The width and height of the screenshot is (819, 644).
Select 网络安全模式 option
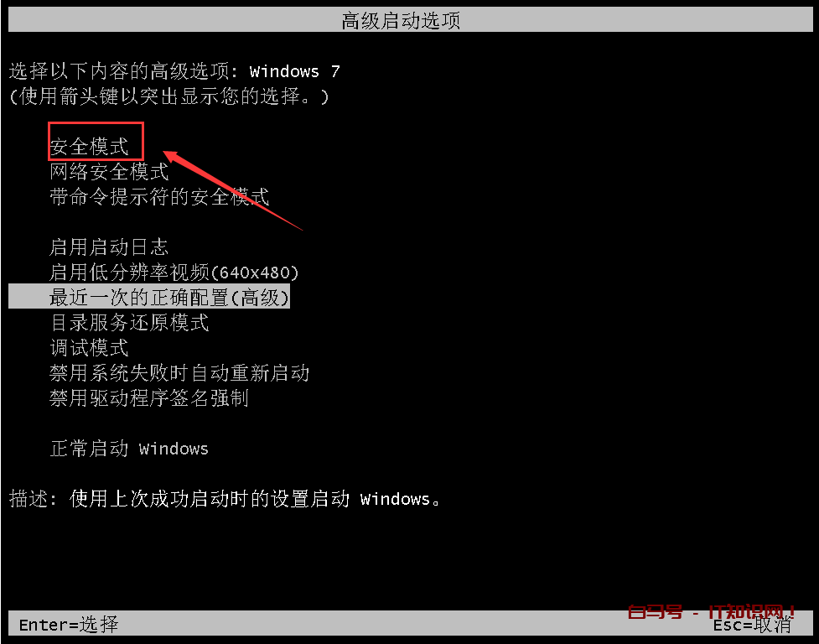click(x=109, y=172)
